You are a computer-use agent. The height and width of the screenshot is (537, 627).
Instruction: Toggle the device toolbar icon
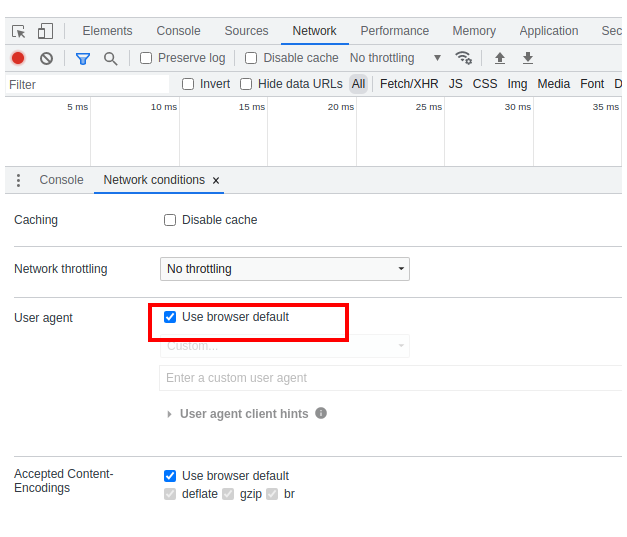[x=46, y=31]
